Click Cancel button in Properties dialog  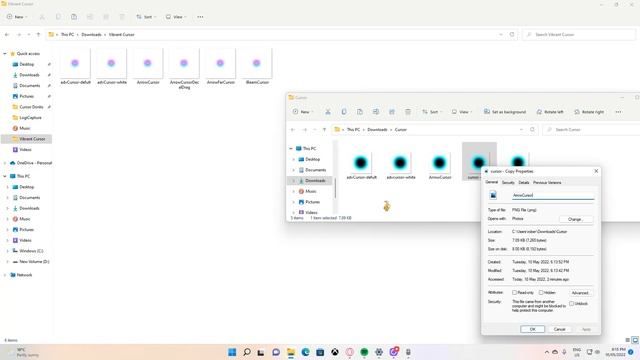(x=560, y=329)
